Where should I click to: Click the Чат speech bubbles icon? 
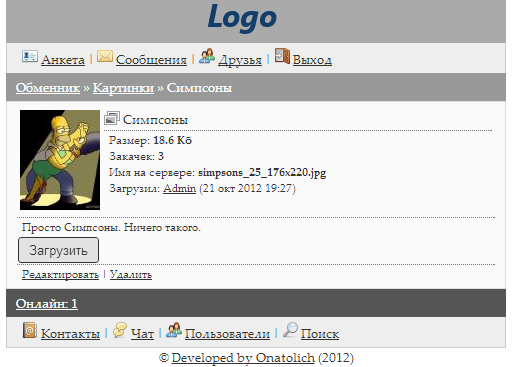(x=120, y=330)
